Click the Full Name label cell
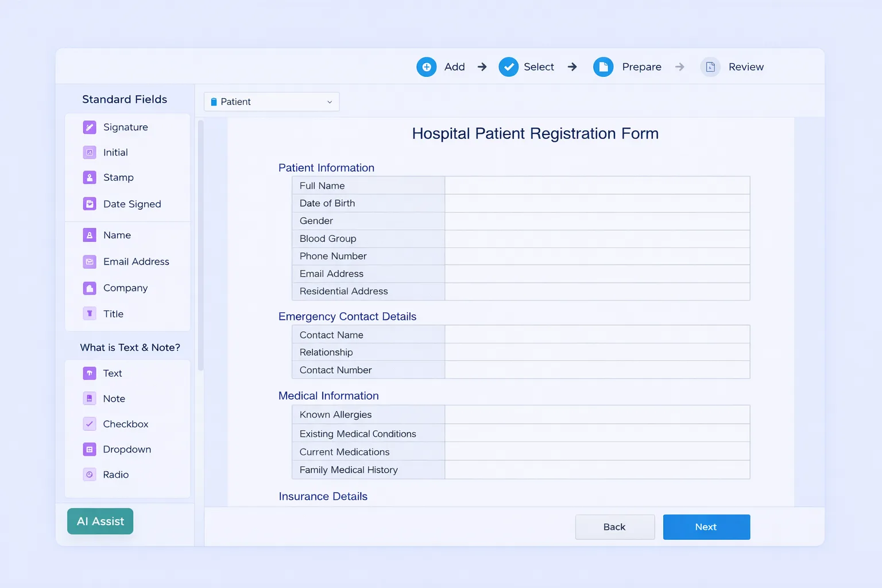The image size is (882, 588). tap(368, 185)
